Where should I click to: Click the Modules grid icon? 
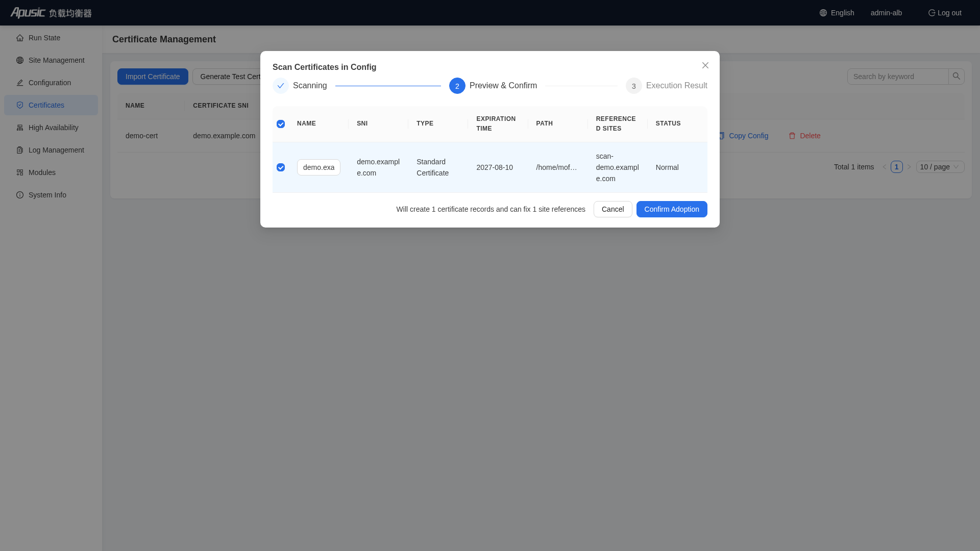coord(20,172)
